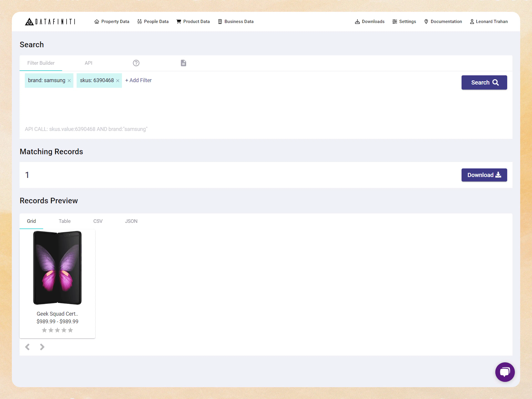Open Product Data search
The width and height of the screenshot is (532, 399).
coord(193,21)
